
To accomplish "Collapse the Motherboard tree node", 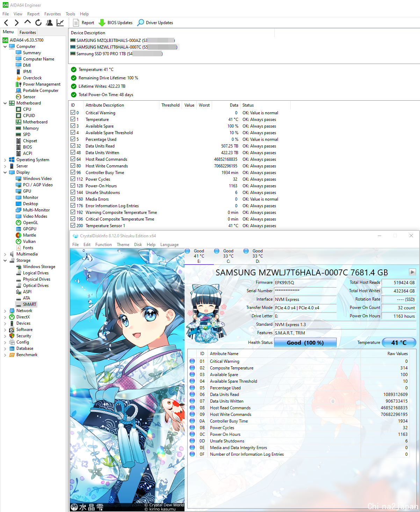I will pos(5,103).
